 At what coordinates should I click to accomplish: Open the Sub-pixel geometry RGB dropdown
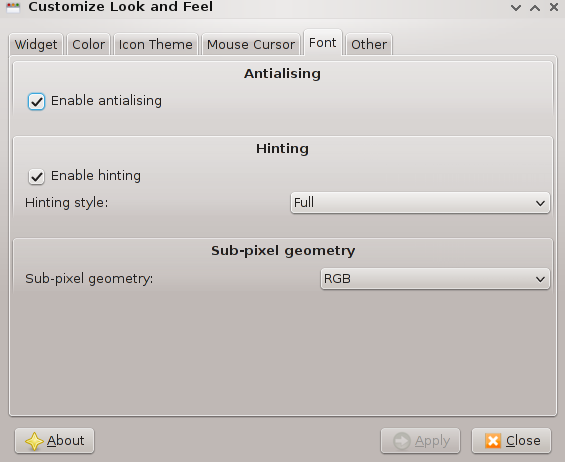tap(435, 279)
